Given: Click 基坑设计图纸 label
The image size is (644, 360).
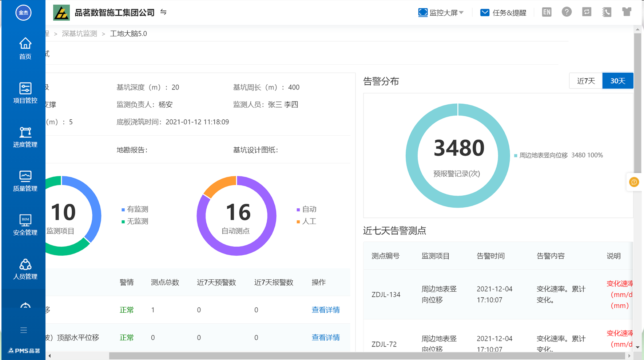Looking at the screenshot, I should [x=255, y=150].
